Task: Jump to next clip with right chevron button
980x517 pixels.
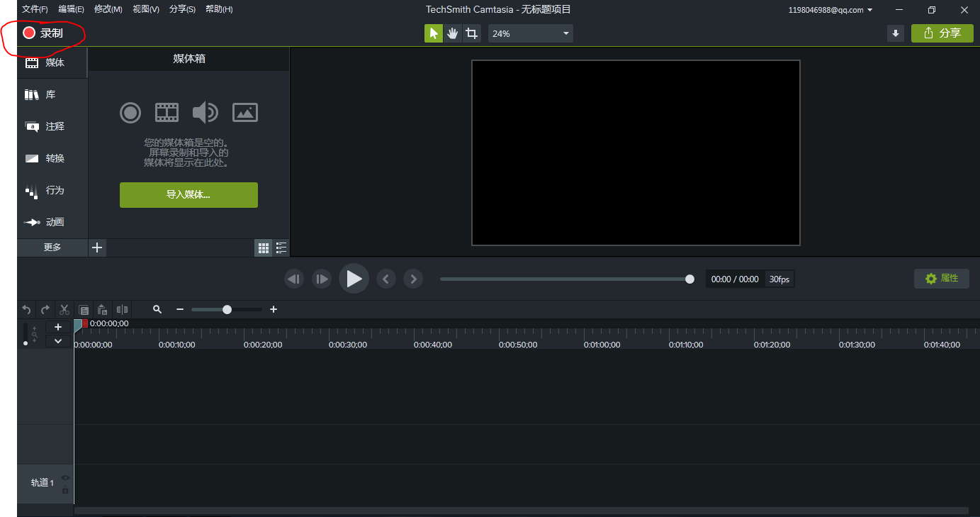Action: [413, 279]
